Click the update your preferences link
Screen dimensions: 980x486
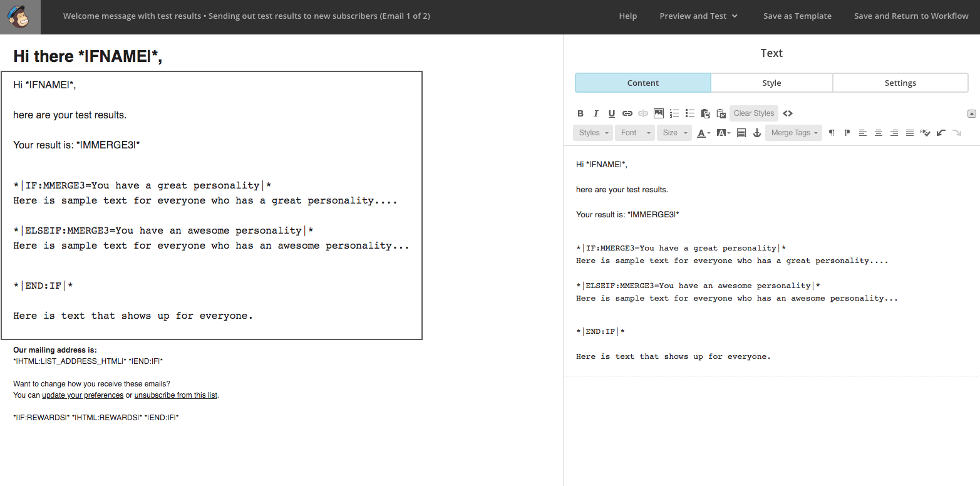(83, 395)
